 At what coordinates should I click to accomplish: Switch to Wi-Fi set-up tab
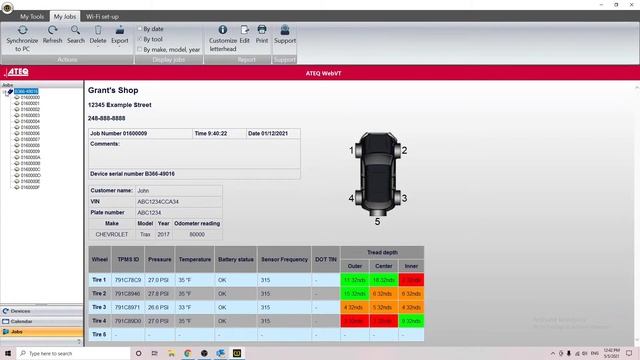tap(102, 16)
